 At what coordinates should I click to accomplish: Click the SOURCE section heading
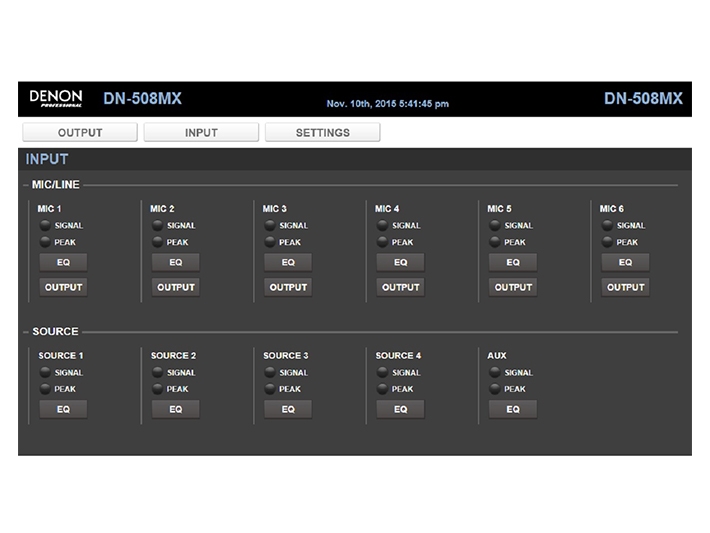pos(55,331)
